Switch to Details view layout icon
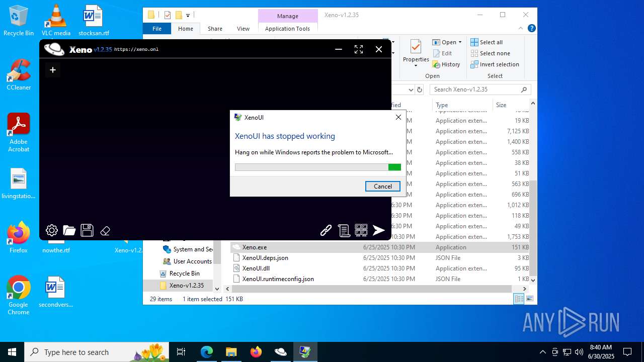 519,299
